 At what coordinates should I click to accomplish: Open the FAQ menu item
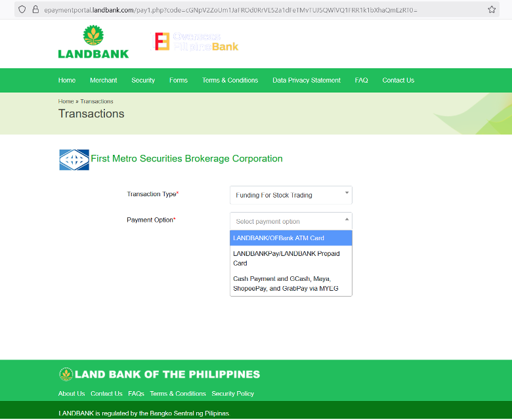[x=362, y=80]
